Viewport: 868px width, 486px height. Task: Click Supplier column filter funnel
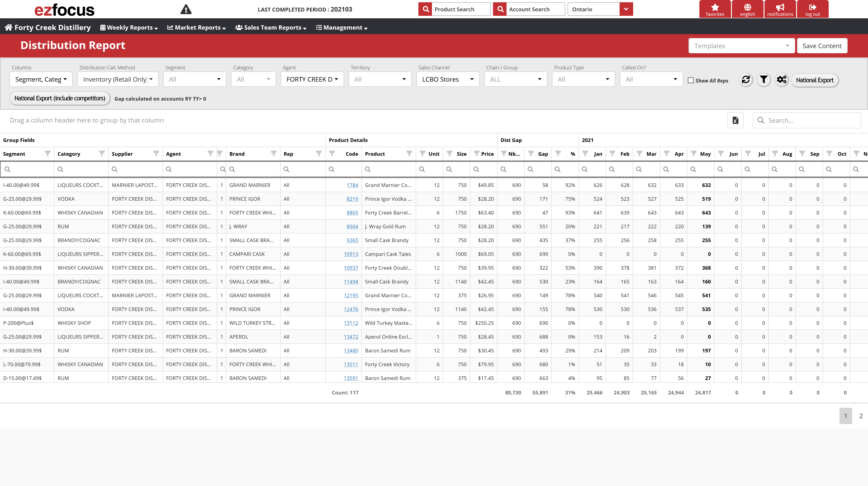point(156,154)
